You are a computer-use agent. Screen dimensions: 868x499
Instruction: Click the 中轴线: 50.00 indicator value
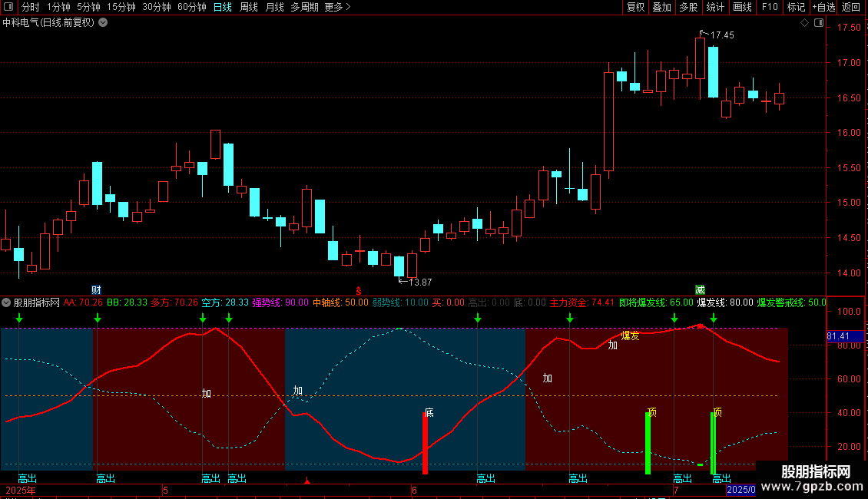tap(340, 302)
